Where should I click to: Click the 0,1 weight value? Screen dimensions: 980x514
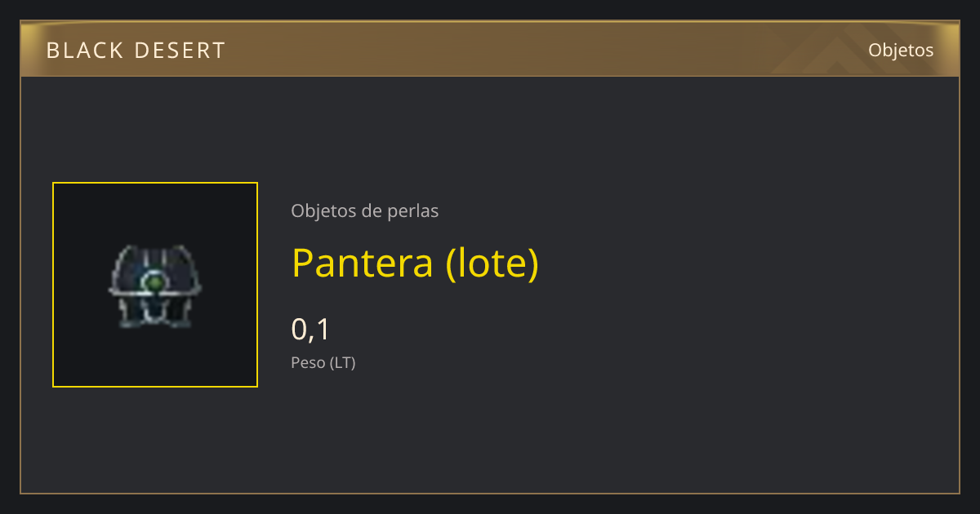pyautogui.click(x=310, y=330)
